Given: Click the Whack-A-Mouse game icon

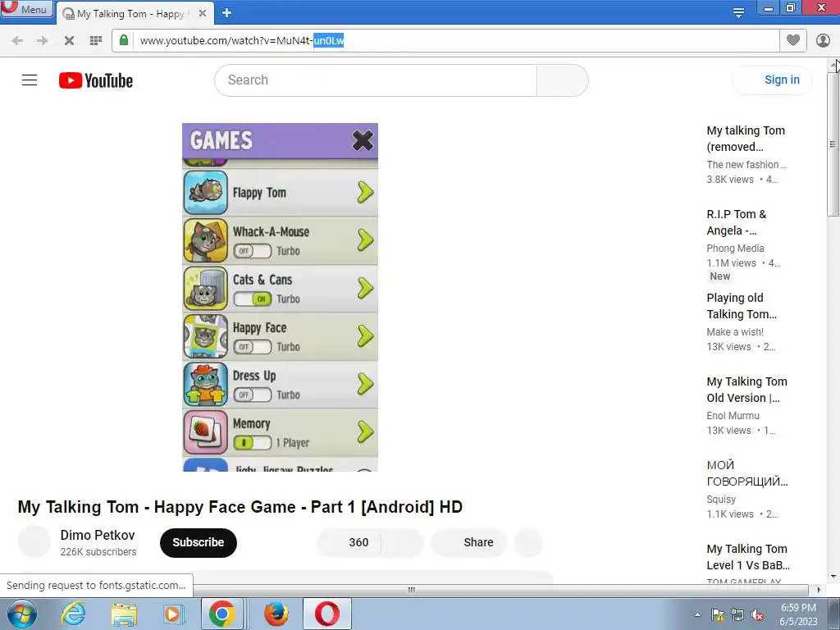Looking at the screenshot, I should [206, 240].
